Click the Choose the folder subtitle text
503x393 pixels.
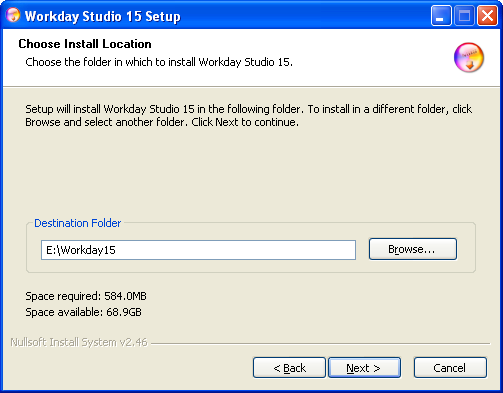159,62
